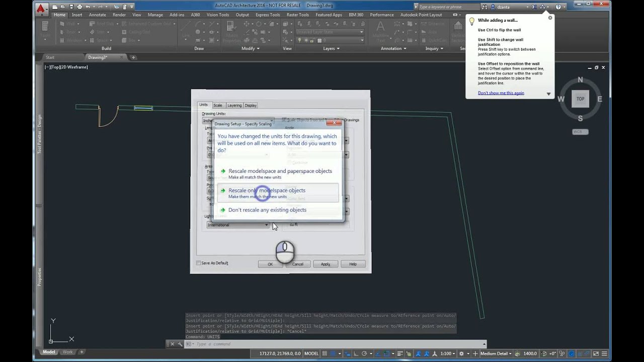This screenshot has width=644, height=362.
Task: Click the viewport label [-][Top][2D Wireframe]
Action: point(66,67)
